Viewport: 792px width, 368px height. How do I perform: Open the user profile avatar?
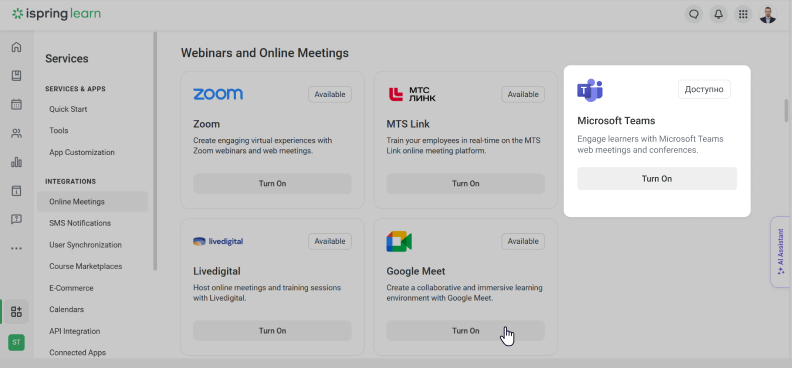pos(768,14)
